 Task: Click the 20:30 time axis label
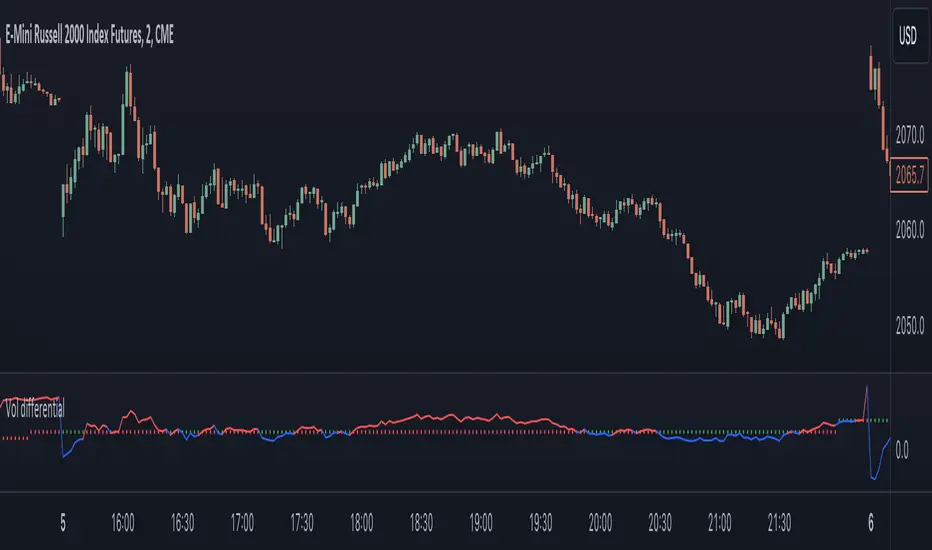[x=660, y=523]
